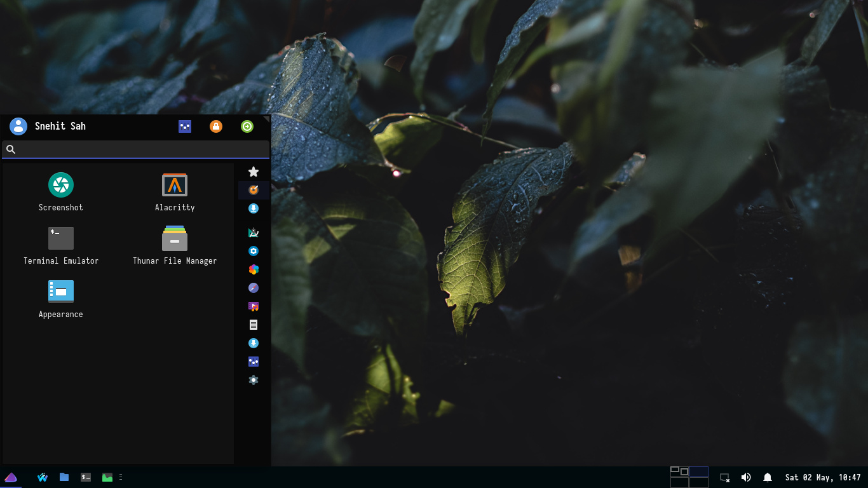Open Alacritty from the menu
The width and height of the screenshot is (868, 488).
click(x=175, y=192)
